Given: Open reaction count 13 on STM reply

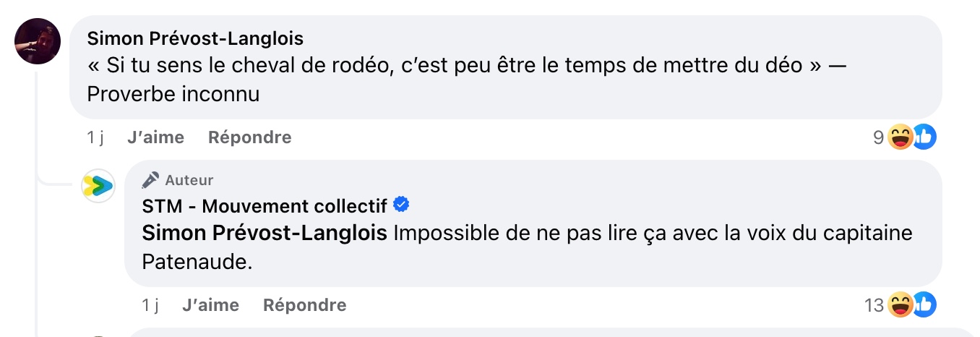Looking at the screenshot, I should (x=874, y=306).
